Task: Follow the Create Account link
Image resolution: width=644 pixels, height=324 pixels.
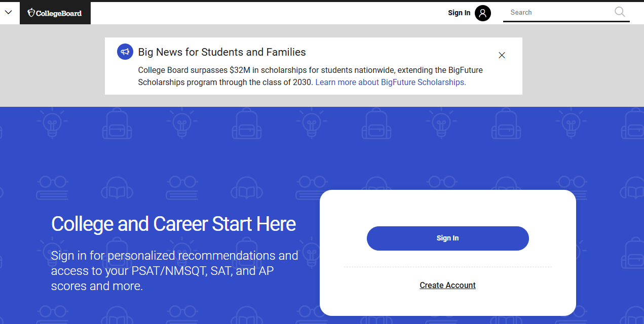Action: 447,285
